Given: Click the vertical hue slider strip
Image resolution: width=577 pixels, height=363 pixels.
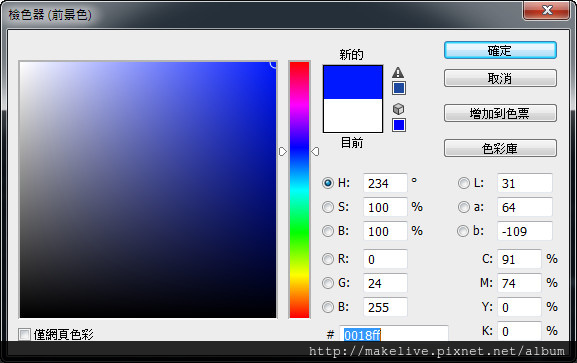Looking at the screenshot, I should point(299,190).
